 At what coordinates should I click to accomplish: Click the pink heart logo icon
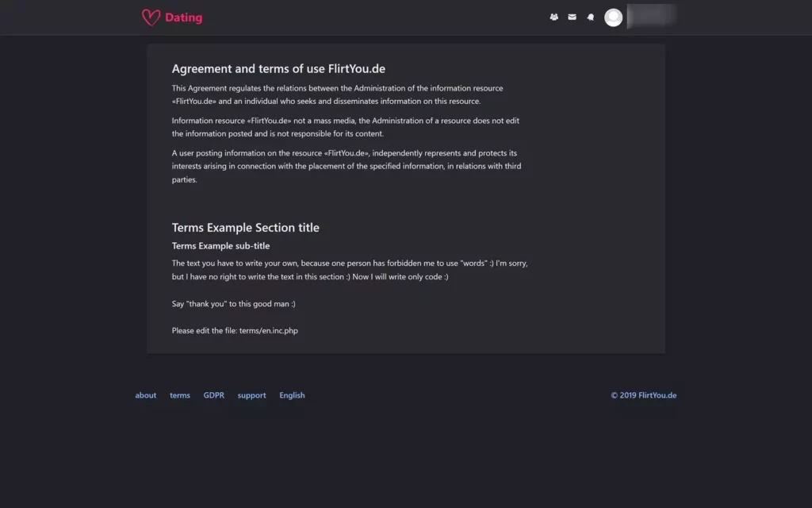point(151,17)
